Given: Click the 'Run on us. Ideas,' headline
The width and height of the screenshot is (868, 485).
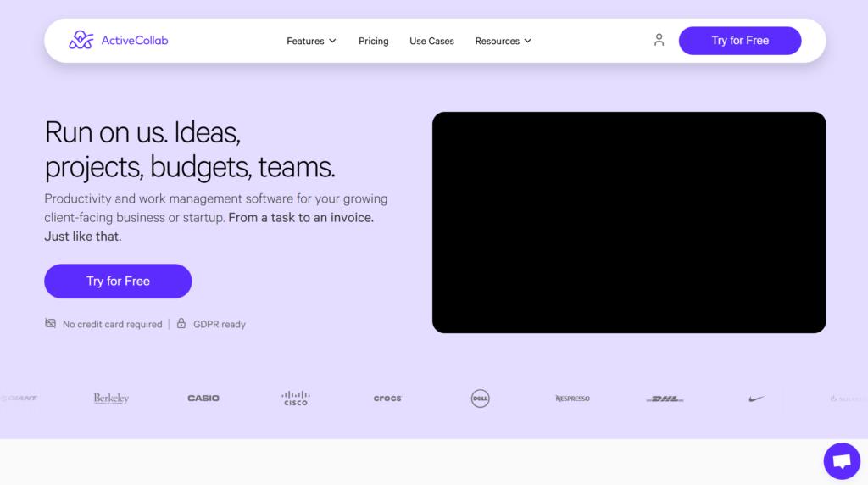Looking at the screenshot, I should click(142, 132).
